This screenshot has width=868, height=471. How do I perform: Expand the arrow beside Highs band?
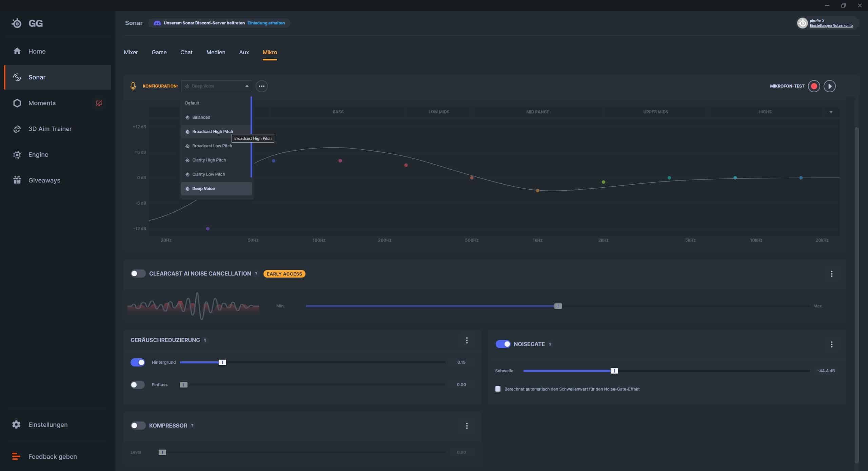click(x=831, y=112)
